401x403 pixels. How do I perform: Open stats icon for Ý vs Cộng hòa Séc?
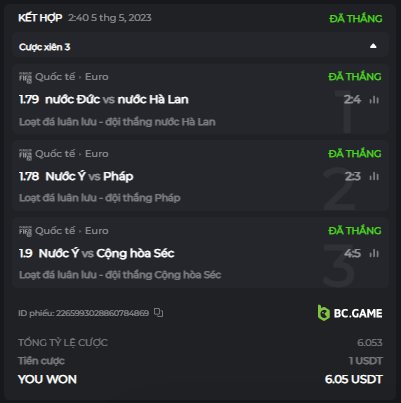(x=374, y=253)
